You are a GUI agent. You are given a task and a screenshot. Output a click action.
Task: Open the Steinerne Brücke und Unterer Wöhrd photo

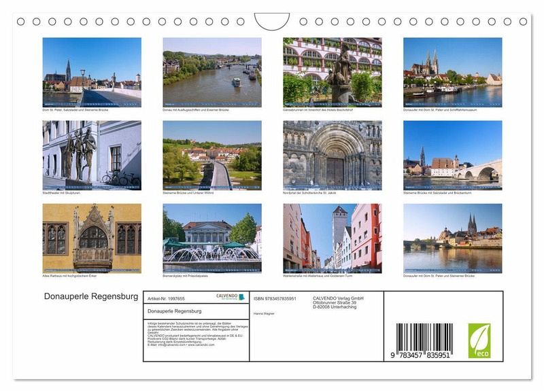[212, 156]
